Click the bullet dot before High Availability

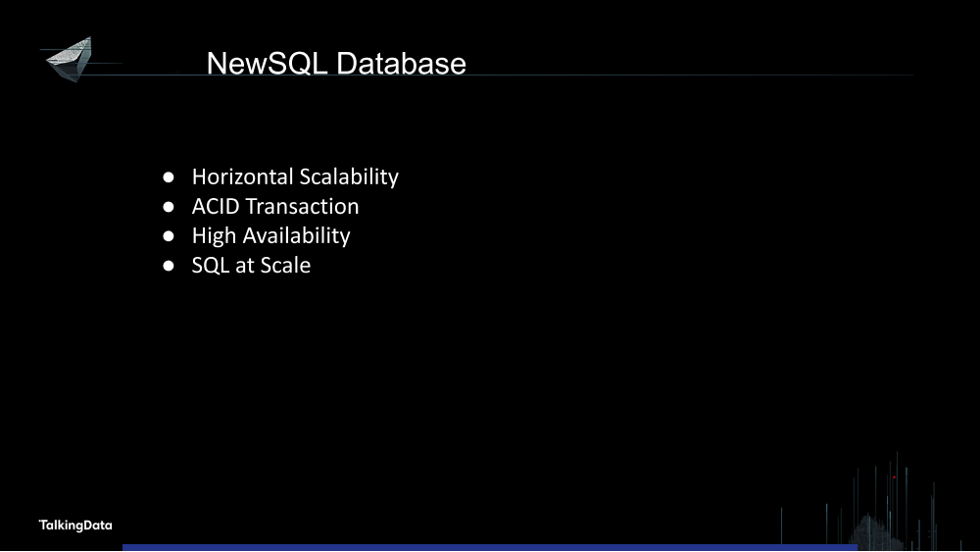(169, 236)
